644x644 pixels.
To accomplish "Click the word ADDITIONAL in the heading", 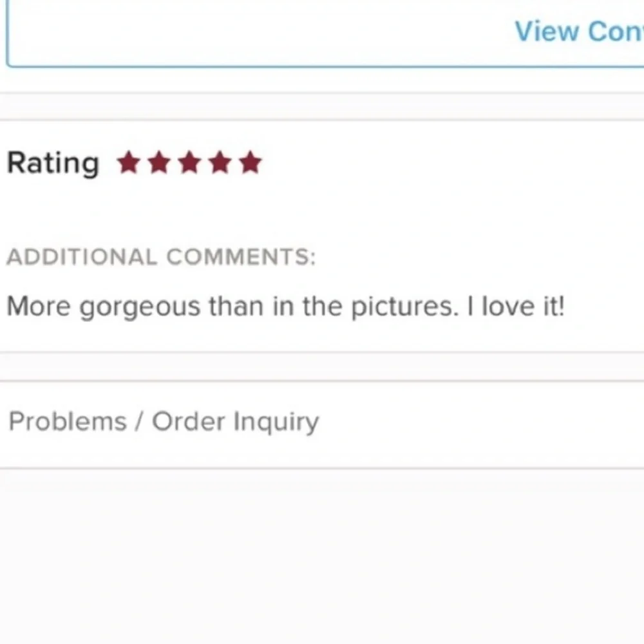I will [x=81, y=258].
